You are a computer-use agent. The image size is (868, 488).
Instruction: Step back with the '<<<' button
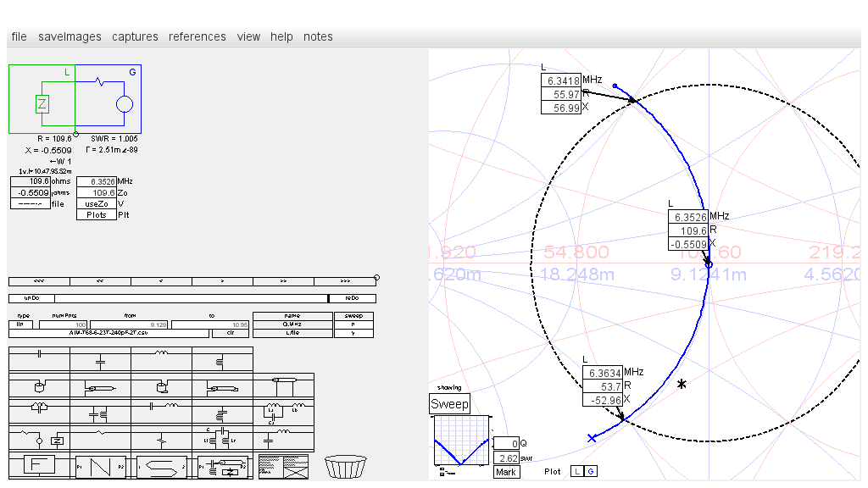[39, 281]
